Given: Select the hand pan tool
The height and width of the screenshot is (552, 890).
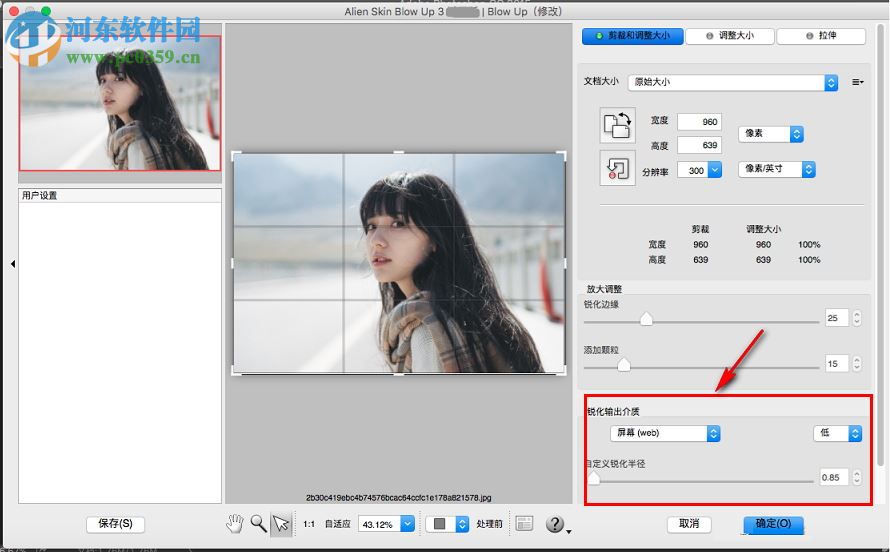Looking at the screenshot, I should click(x=234, y=523).
